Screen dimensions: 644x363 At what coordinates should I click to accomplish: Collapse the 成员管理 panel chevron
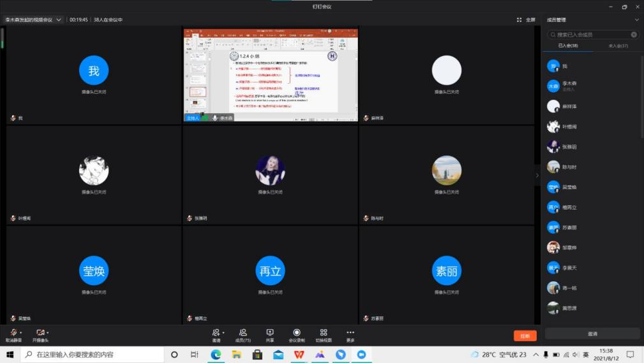point(636,20)
